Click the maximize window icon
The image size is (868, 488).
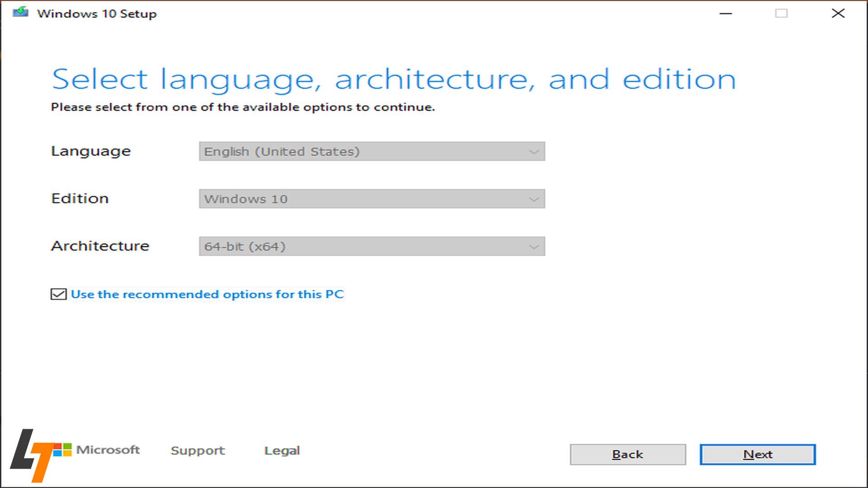point(781,14)
